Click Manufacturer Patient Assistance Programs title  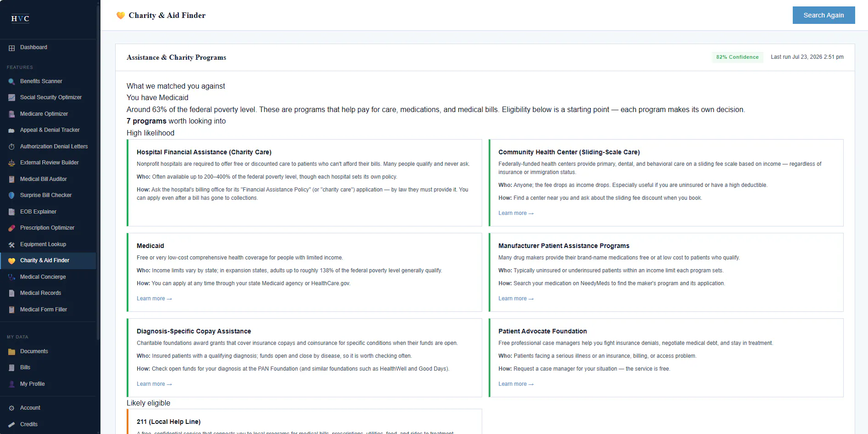[x=564, y=246]
